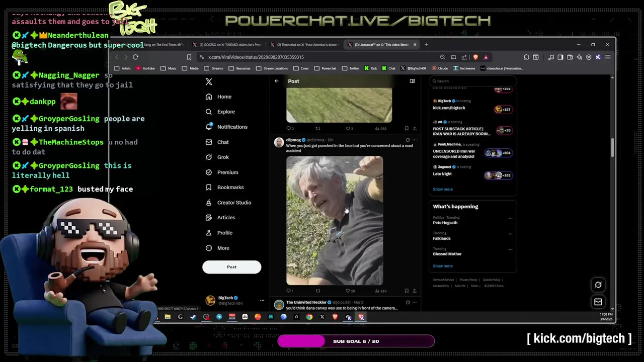Open the Terms of Service footer link

tap(443, 280)
